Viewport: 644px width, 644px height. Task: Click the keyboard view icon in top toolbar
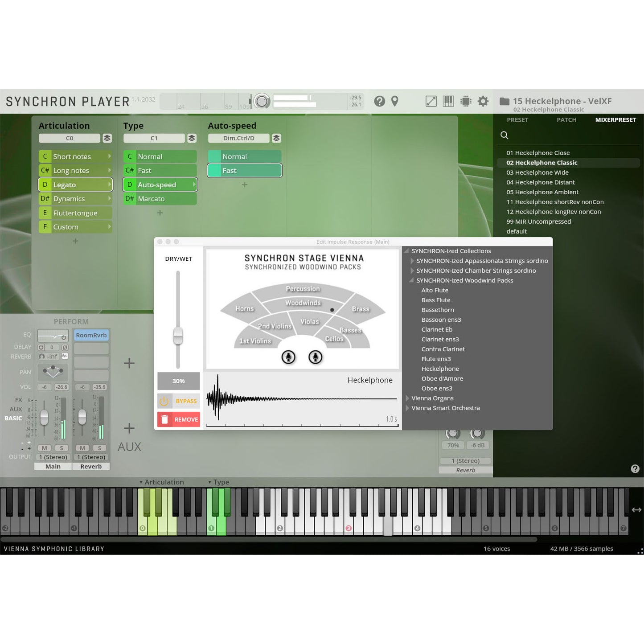tap(448, 101)
